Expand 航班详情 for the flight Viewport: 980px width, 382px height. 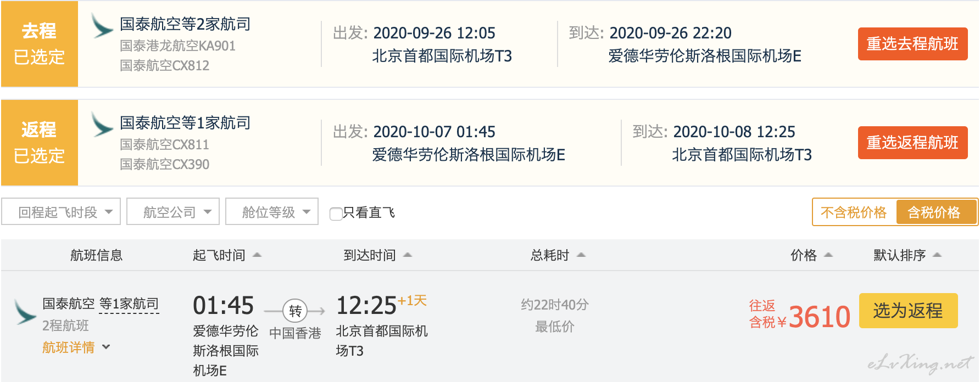click(x=76, y=347)
